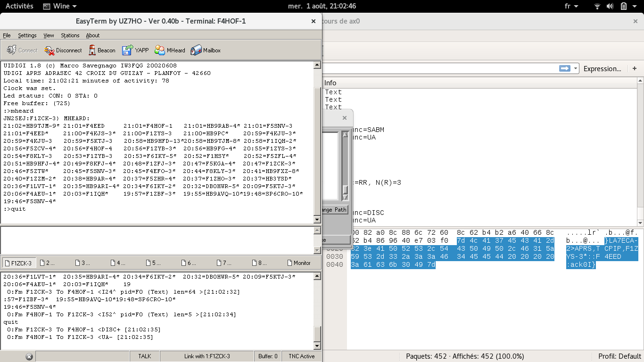Screen dimensions: 644x362
Task: Click the packet list Info column header
Action: (330, 83)
